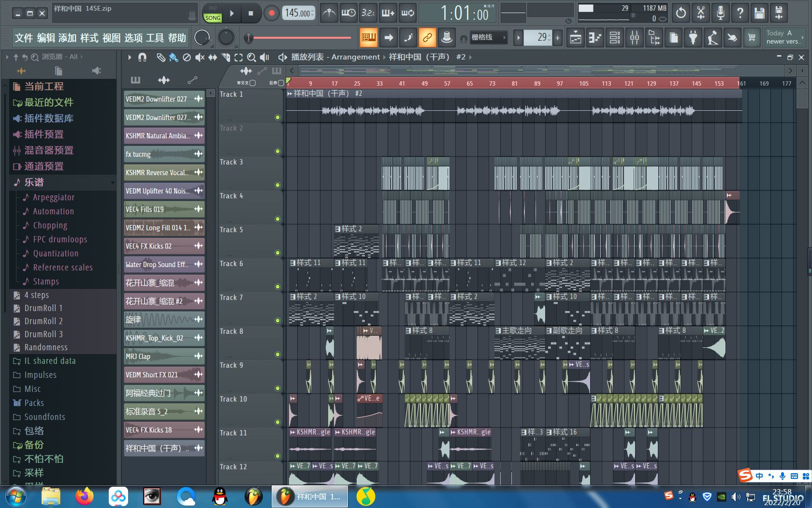Select the playlist pencil draw tool
Image resolution: width=812 pixels, height=508 pixels.
tap(160, 58)
